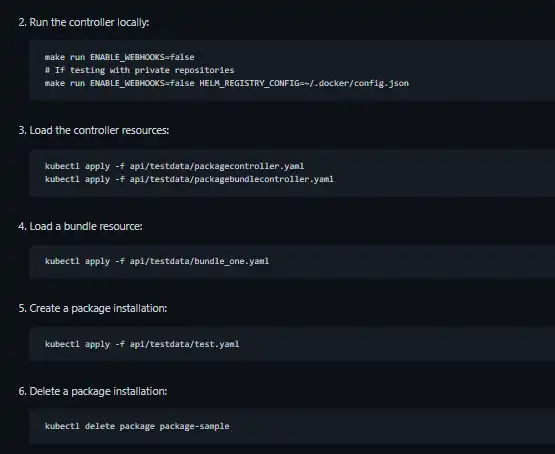Click the heading '6. Delete a package installation:'
Image resolution: width=555 pixels, height=454 pixels.
(x=93, y=391)
